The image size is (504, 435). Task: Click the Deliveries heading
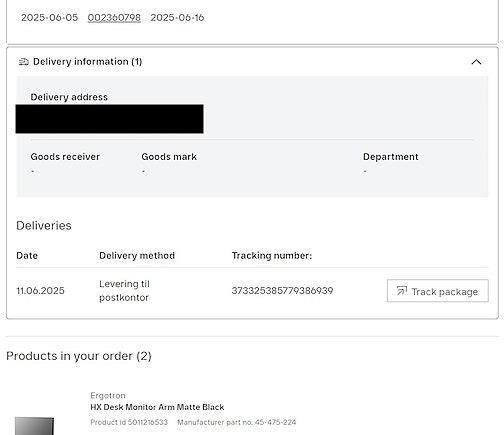coord(44,226)
